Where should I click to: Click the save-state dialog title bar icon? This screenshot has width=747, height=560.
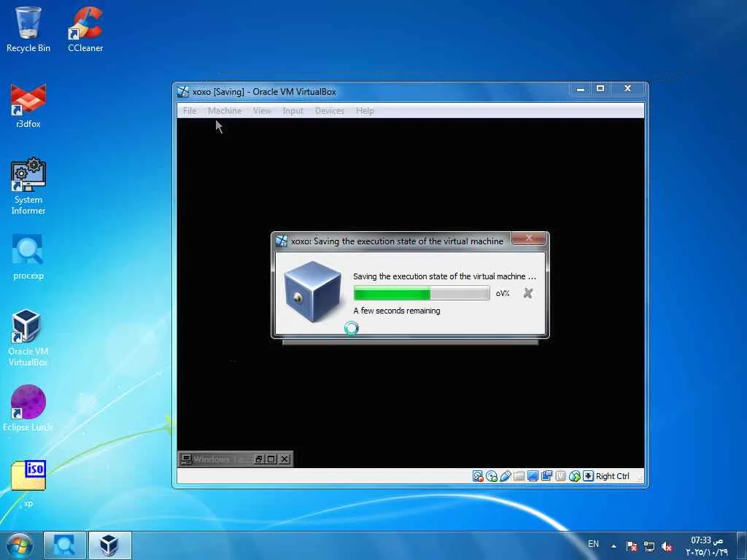coord(282,241)
